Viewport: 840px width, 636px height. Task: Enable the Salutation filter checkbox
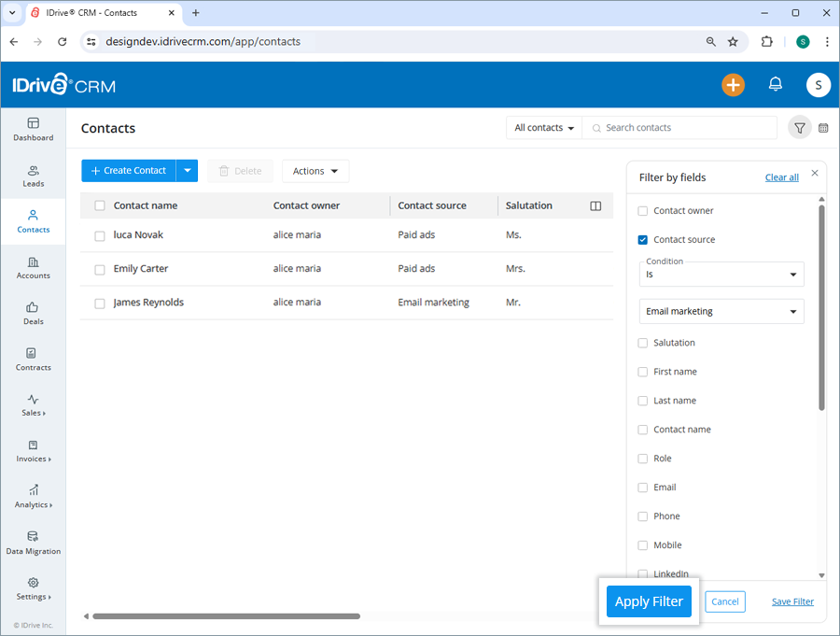point(642,343)
